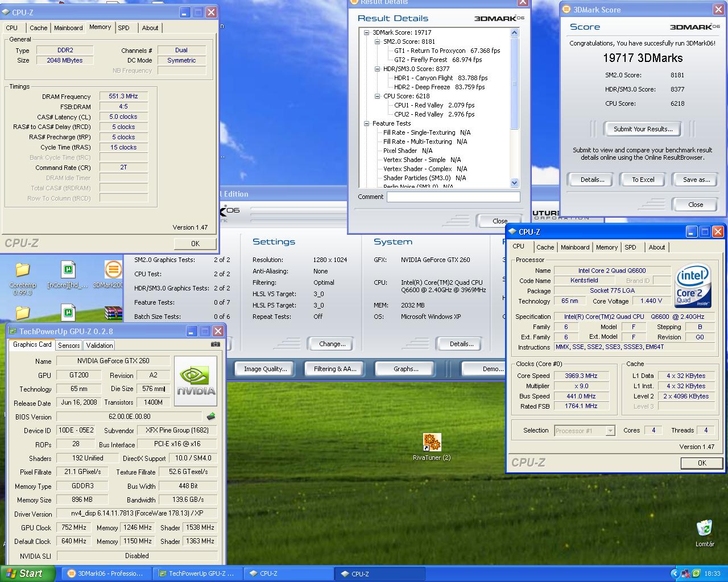Open Image Quality... settings

[x=265, y=369]
